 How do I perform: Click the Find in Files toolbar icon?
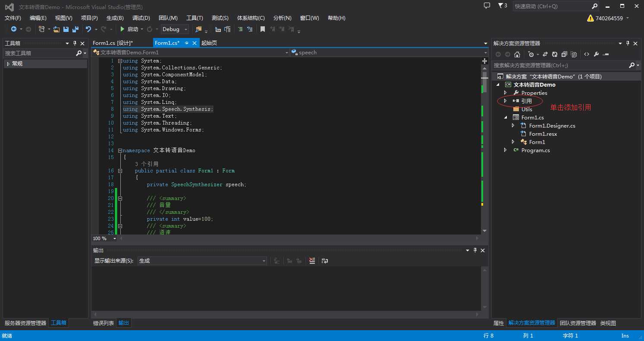click(x=198, y=29)
